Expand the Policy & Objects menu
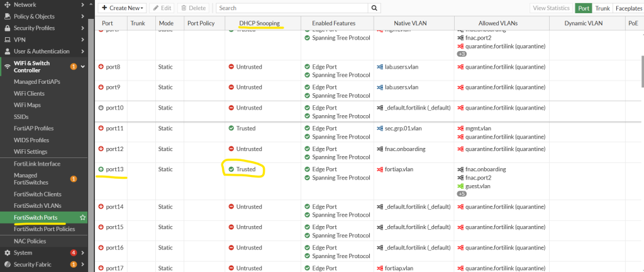This screenshot has width=644, height=272. pyautogui.click(x=82, y=16)
